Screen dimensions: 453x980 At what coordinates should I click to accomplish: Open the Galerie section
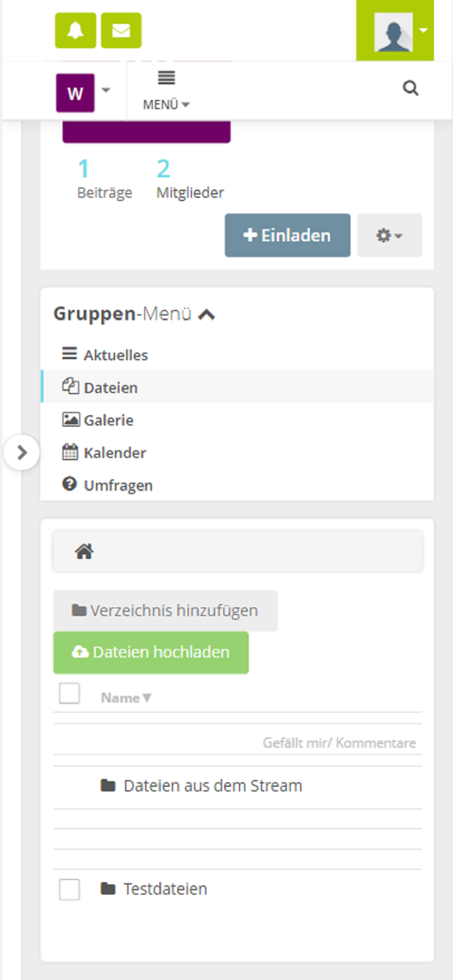pos(107,420)
